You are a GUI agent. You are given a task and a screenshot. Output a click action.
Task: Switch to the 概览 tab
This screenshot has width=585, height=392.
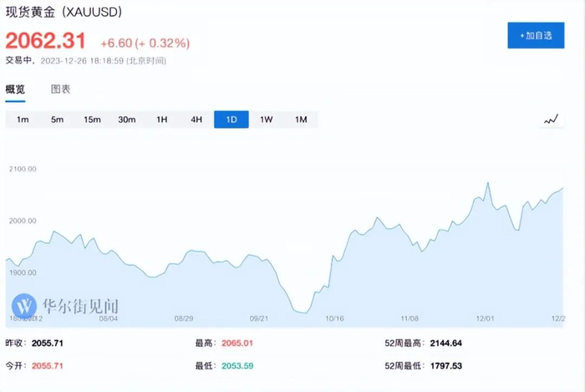16,89
